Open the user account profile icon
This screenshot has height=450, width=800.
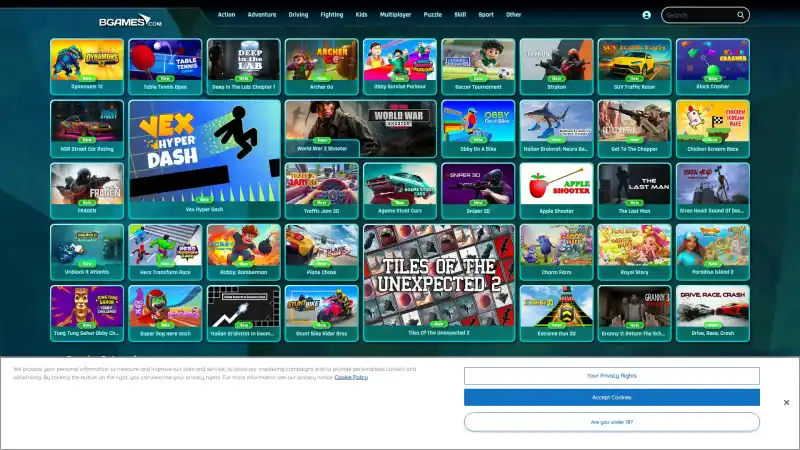646,15
